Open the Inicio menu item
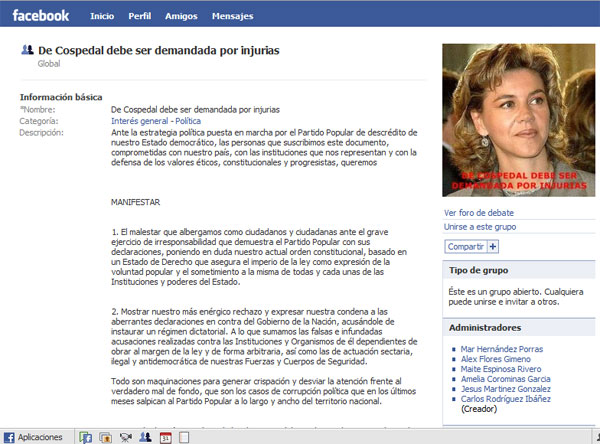Screen dimensions: 600x444 pos(102,16)
